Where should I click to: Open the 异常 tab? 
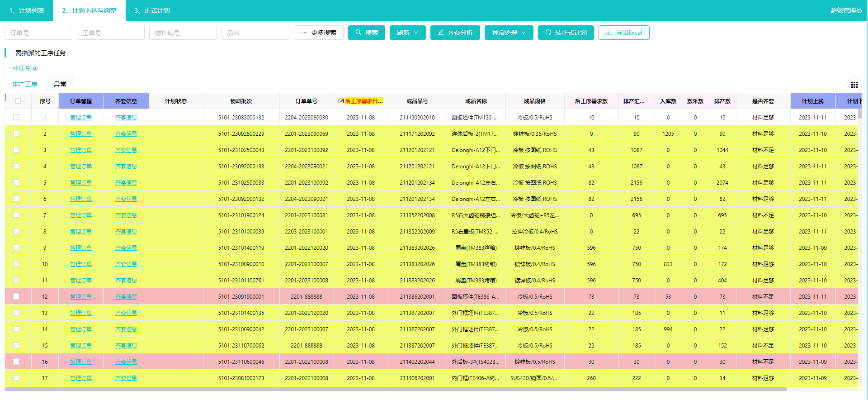coord(60,84)
